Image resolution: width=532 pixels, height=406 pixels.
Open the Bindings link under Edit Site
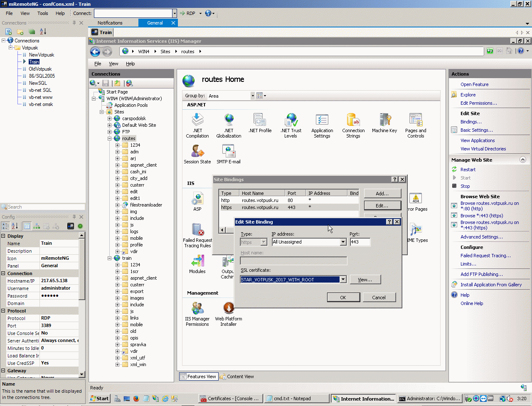[471, 122]
